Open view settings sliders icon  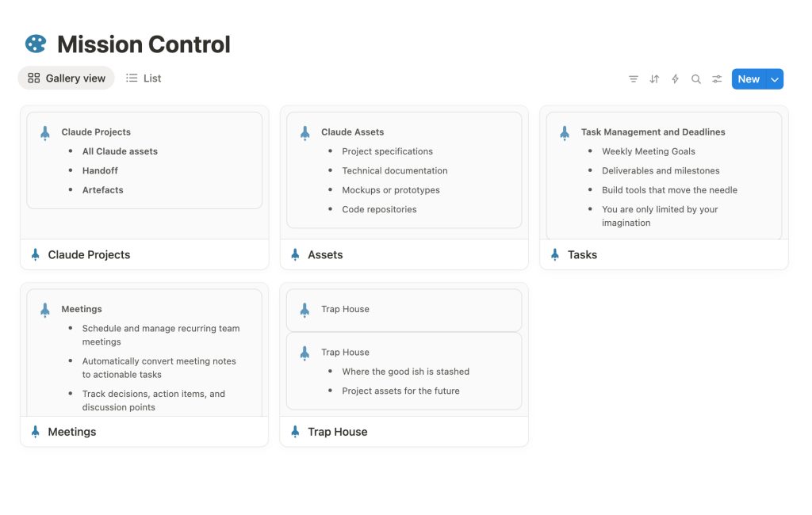coord(717,79)
